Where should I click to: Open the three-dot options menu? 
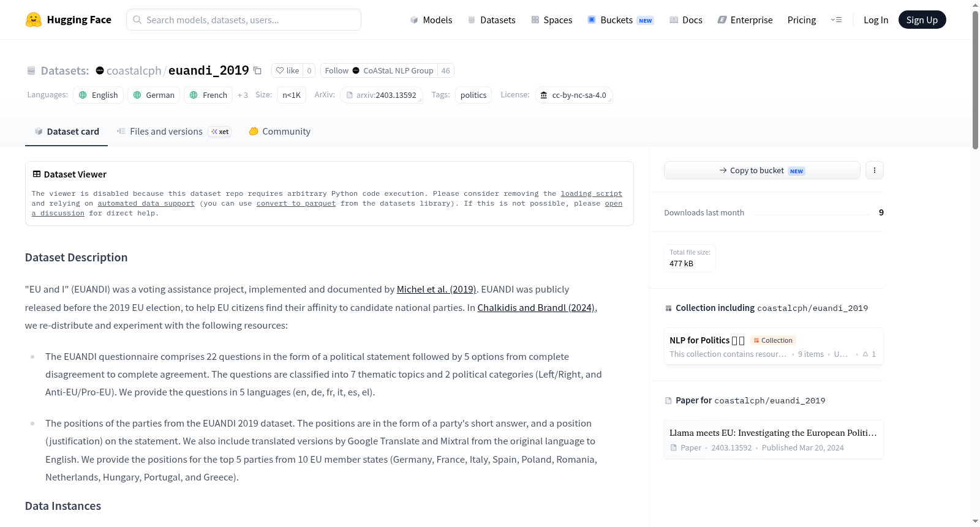point(875,170)
